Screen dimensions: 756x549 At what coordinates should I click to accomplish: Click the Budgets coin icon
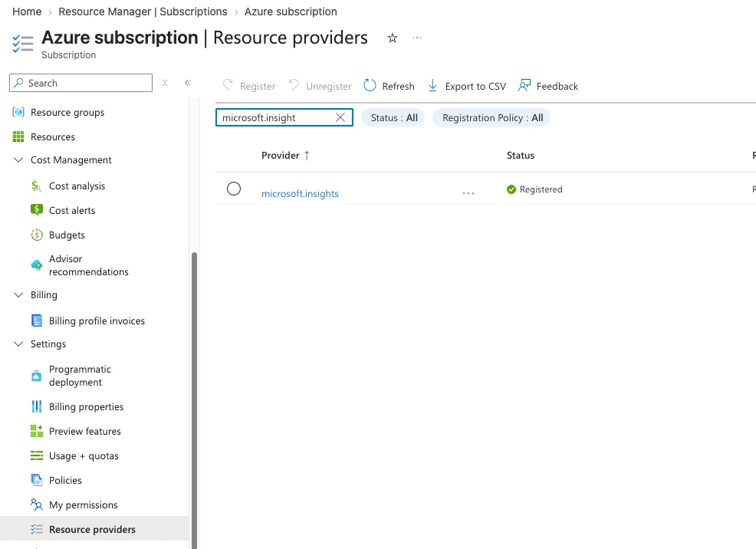pos(37,235)
